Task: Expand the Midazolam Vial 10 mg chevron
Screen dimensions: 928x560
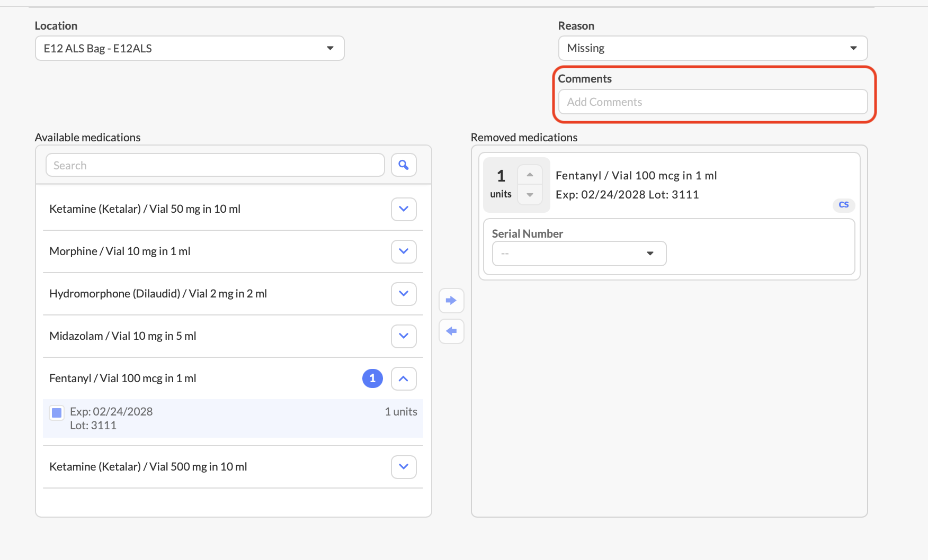Action: pyautogui.click(x=404, y=336)
